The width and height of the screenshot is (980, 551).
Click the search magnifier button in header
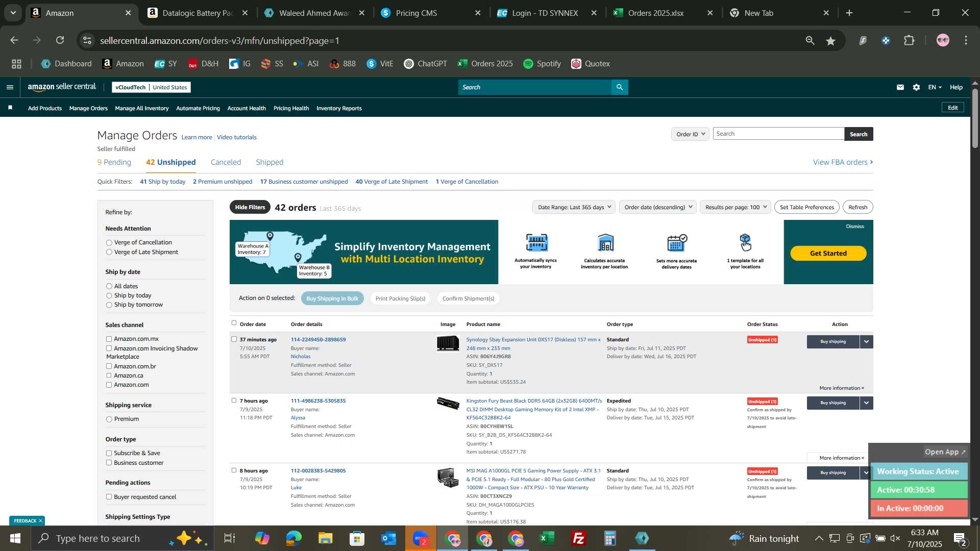tap(620, 87)
